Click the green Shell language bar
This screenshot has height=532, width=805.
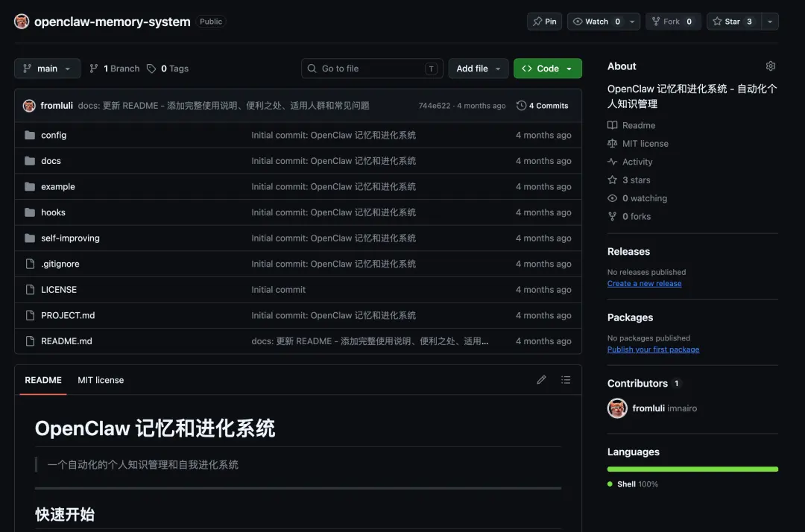(692, 469)
